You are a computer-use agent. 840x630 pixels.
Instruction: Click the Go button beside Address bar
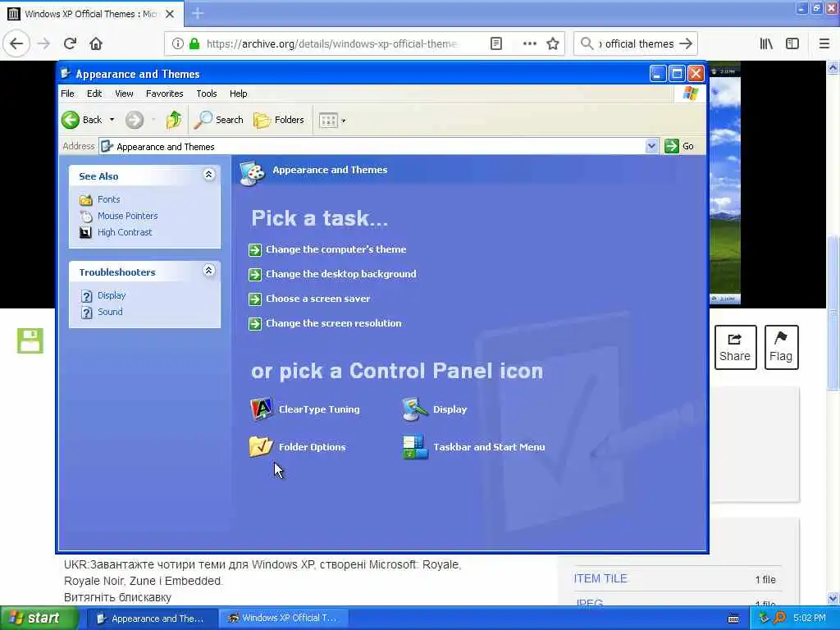click(x=679, y=146)
